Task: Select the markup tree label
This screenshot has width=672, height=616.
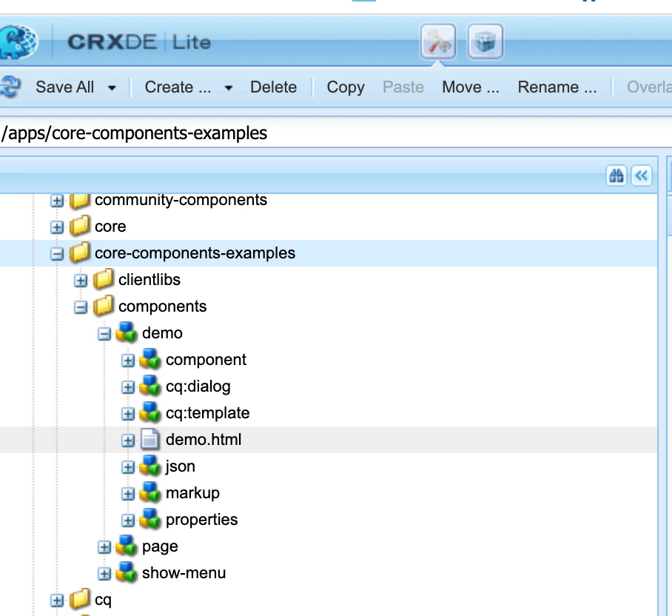Action: (x=192, y=493)
